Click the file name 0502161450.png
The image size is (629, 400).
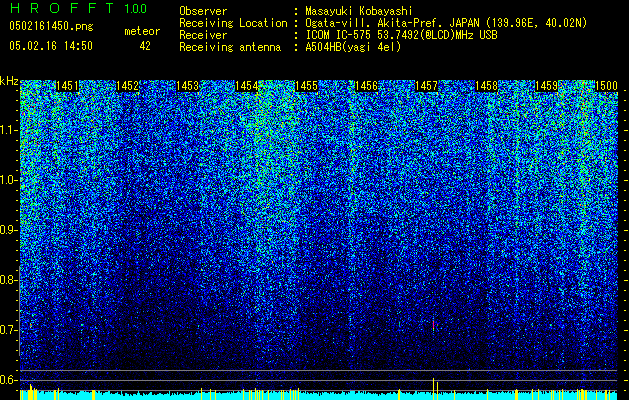coord(51,26)
